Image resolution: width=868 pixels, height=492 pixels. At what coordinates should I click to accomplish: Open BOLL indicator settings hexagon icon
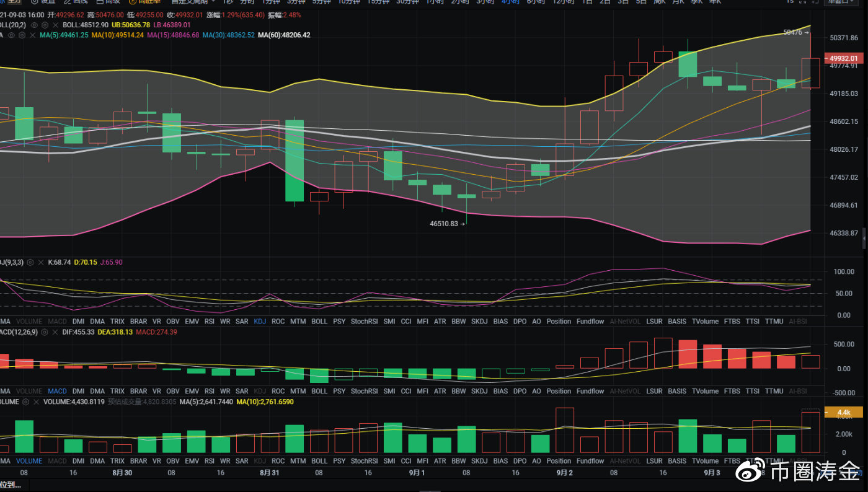(44, 25)
